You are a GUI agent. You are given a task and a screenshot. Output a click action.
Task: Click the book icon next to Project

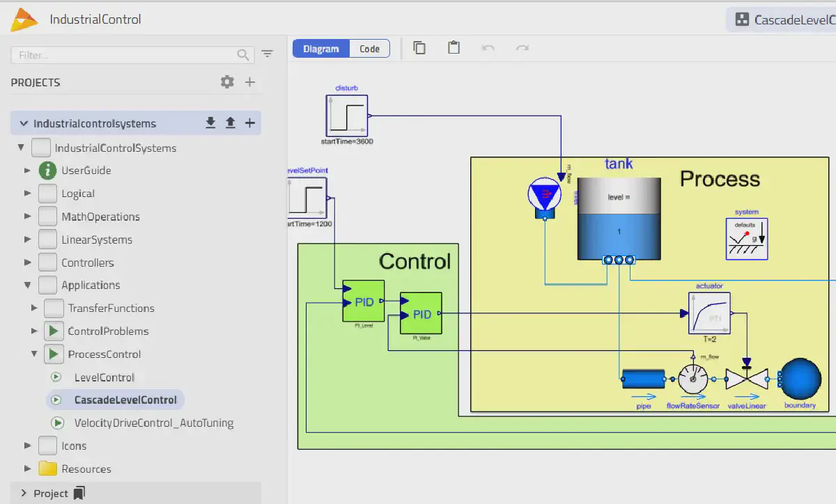(79, 493)
